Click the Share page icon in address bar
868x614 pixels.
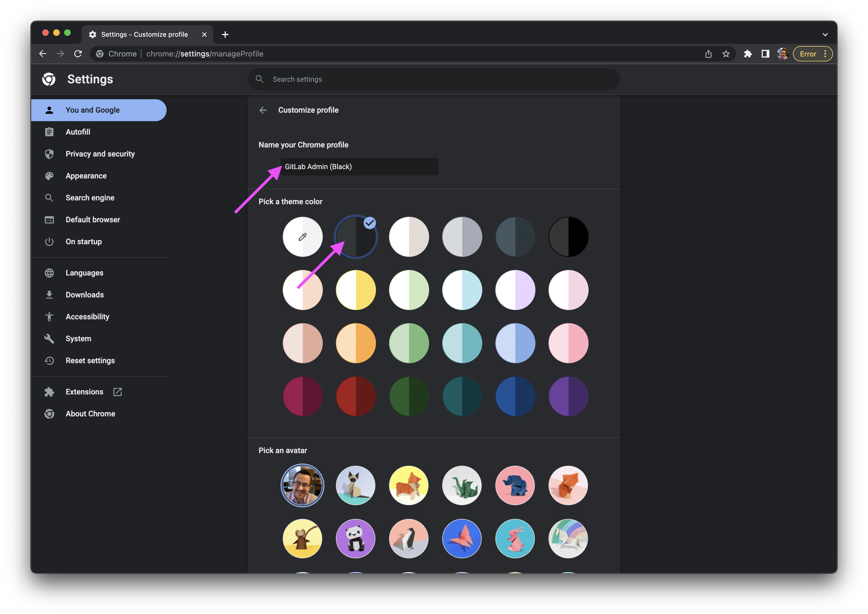click(x=708, y=54)
